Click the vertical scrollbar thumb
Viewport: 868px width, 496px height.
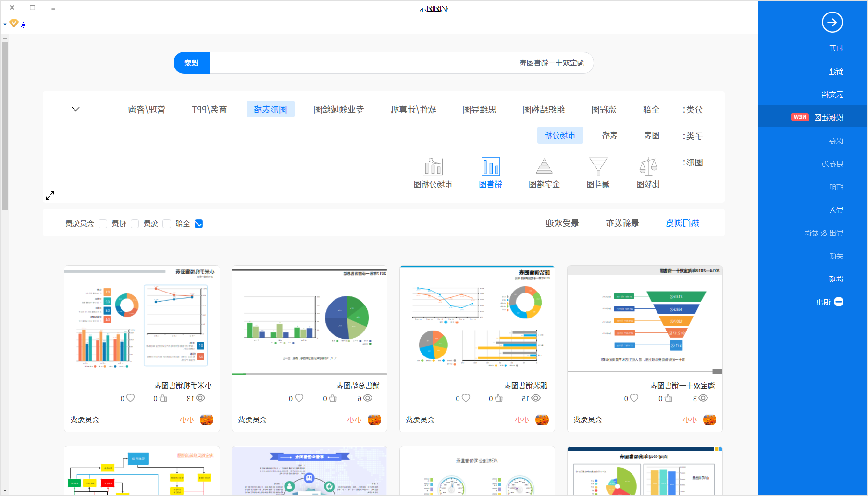tap(5, 126)
